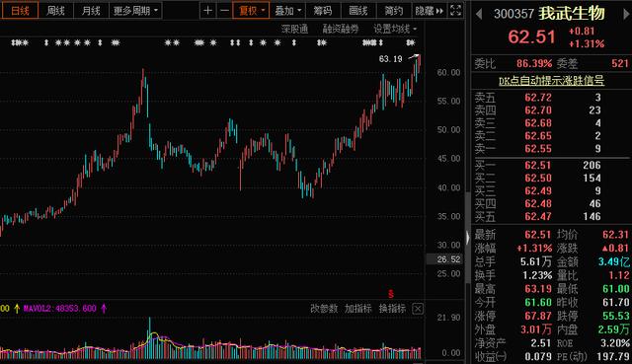Select the 买四 62.48 order row

coord(551,204)
